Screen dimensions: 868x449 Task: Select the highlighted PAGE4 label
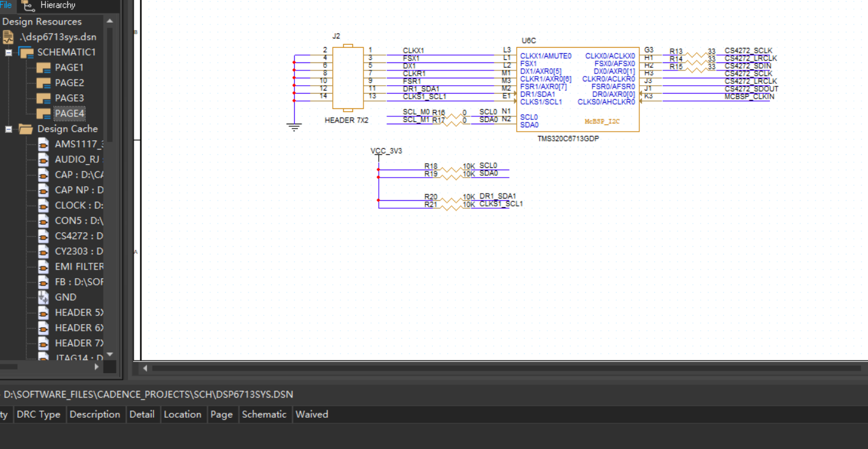[69, 113]
